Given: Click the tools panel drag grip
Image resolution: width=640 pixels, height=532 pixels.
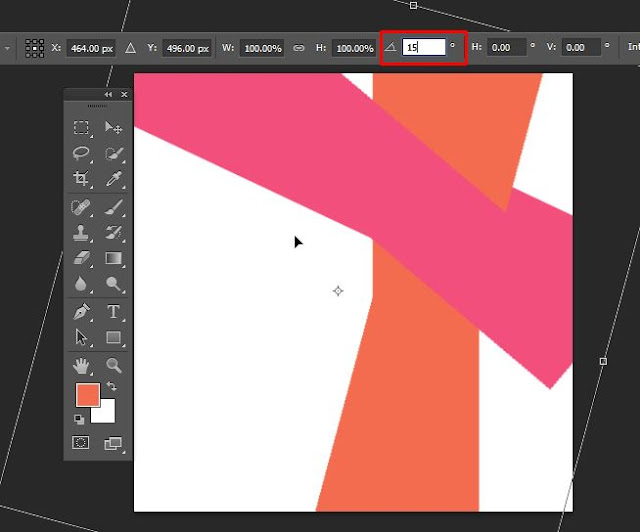Looking at the screenshot, I should pyautogui.click(x=98, y=106).
